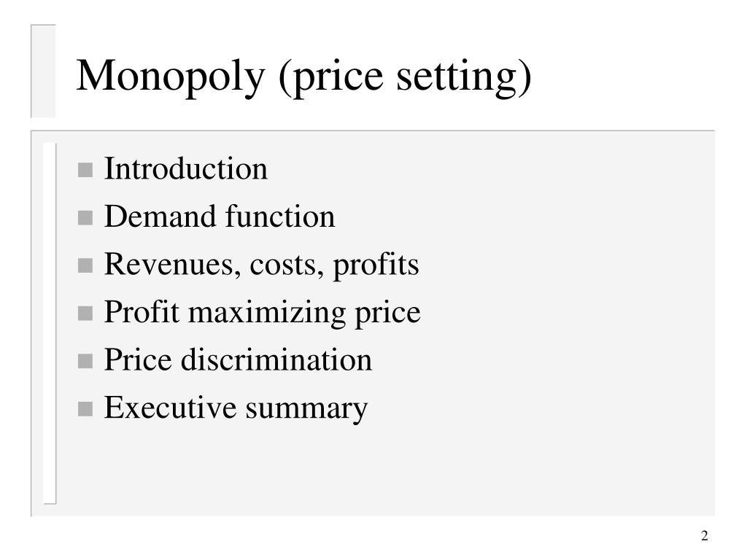Click the bullet marker beside Revenues, costs, profits

point(85,265)
